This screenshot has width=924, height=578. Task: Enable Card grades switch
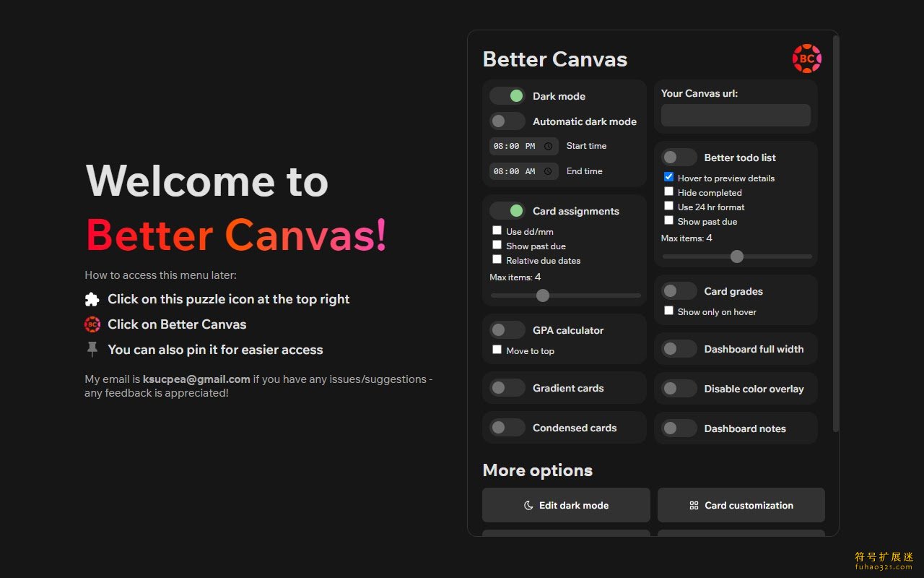(x=679, y=291)
